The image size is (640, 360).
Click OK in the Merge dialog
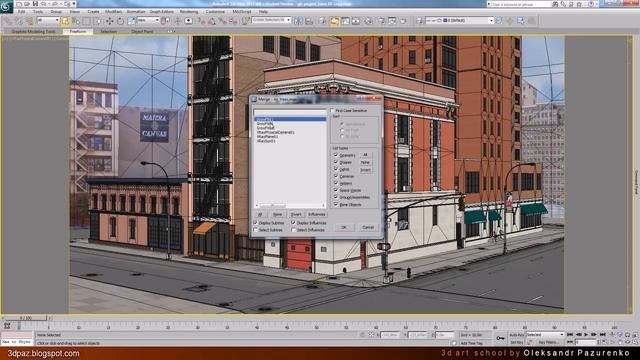[x=344, y=227]
